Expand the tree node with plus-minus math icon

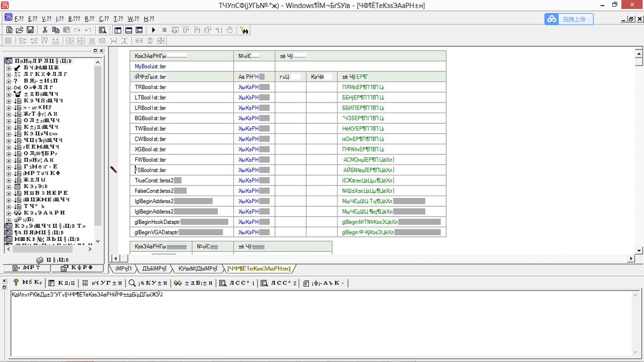(9, 74)
